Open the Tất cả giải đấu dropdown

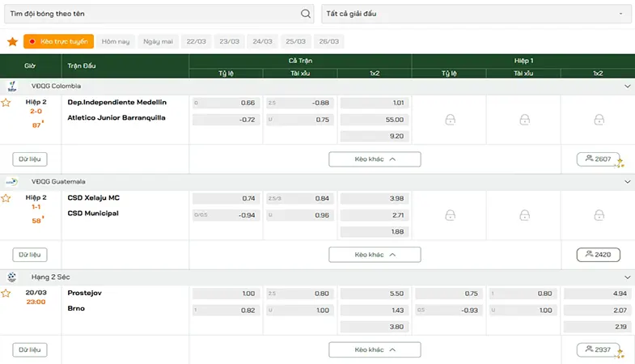(x=476, y=14)
